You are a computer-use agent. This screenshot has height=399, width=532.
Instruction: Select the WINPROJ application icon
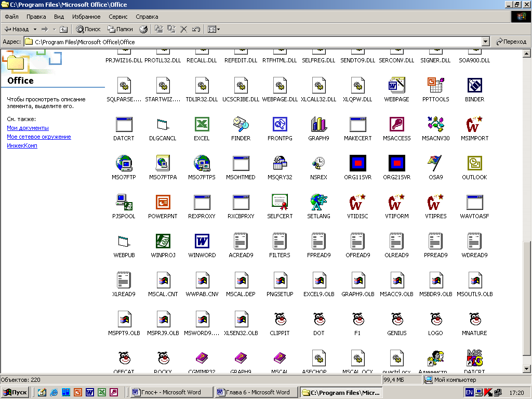tap(163, 241)
